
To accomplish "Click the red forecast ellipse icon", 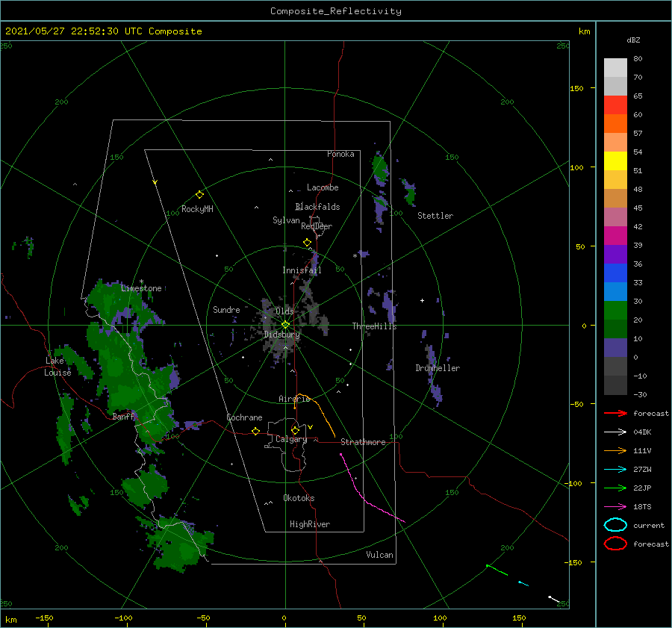I will (615, 544).
